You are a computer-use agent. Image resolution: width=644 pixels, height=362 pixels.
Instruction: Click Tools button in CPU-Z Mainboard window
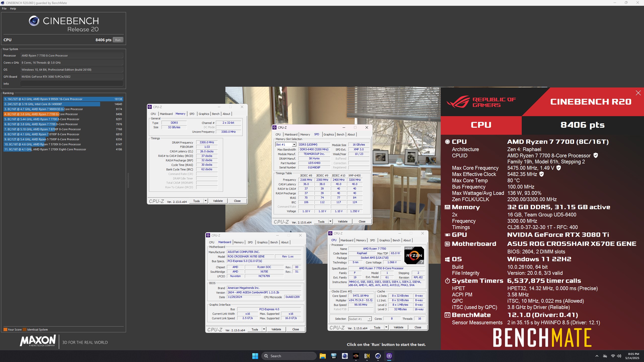click(255, 329)
